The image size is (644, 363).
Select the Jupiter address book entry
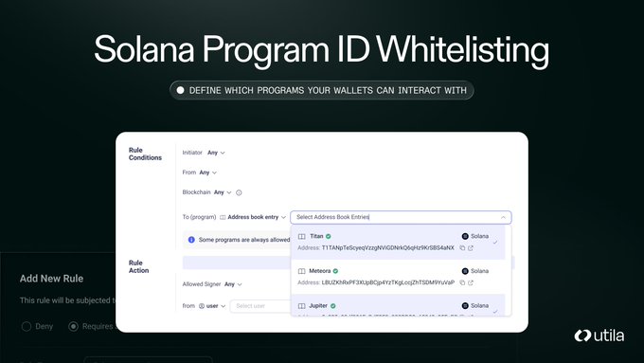tap(398, 305)
